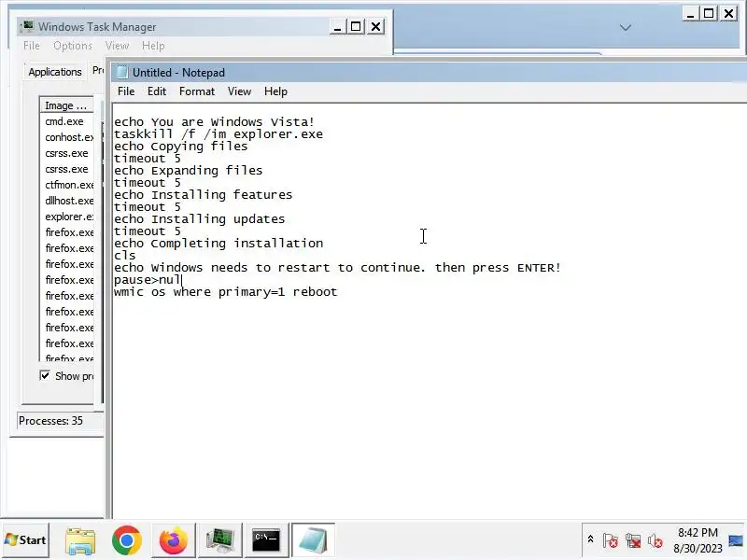Show hidden system tray icons
The height and width of the screenshot is (560, 747).
coord(590,540)
